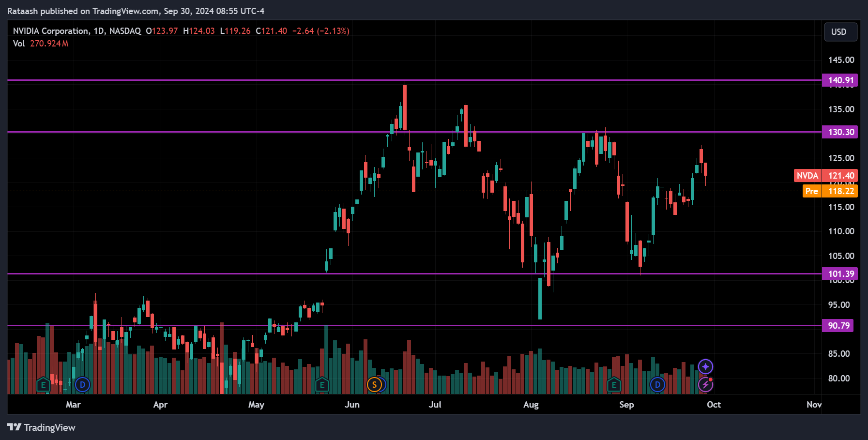Click the Oct label on time axis
The width and height of the screenshot is (868, 440).
point(714,405)
